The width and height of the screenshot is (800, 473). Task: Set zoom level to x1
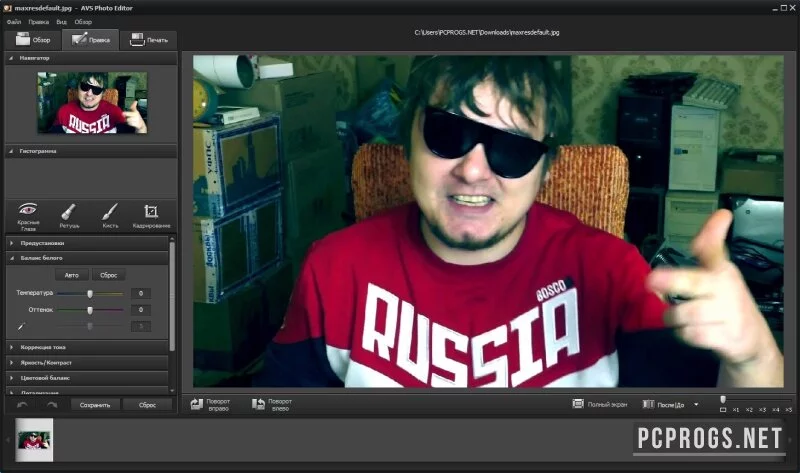[736, 410]
